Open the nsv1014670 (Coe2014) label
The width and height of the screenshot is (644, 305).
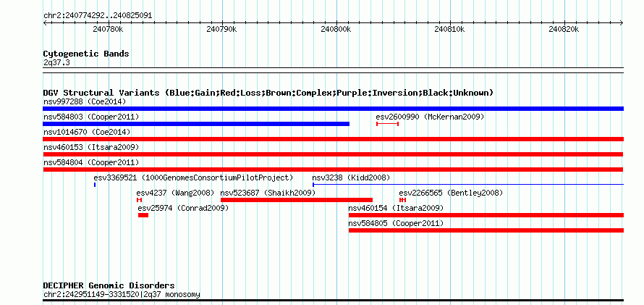click(x=87, y=132)
